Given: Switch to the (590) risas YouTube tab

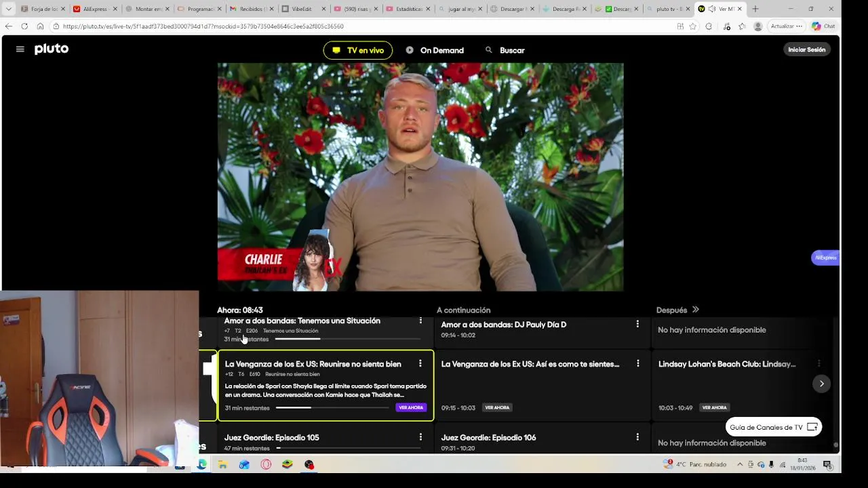Looking at the screenshot, I should 355,9.
